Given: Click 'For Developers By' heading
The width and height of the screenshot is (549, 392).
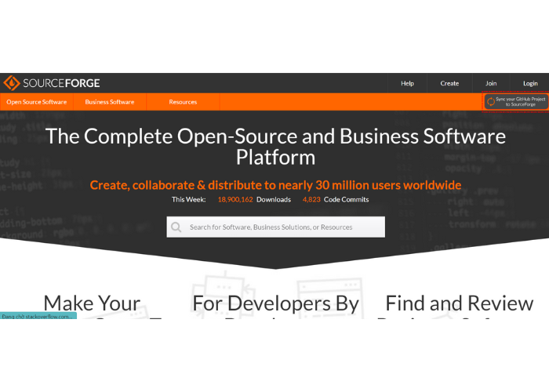Looking at the screenshot, I should click(x=275, y=303).
